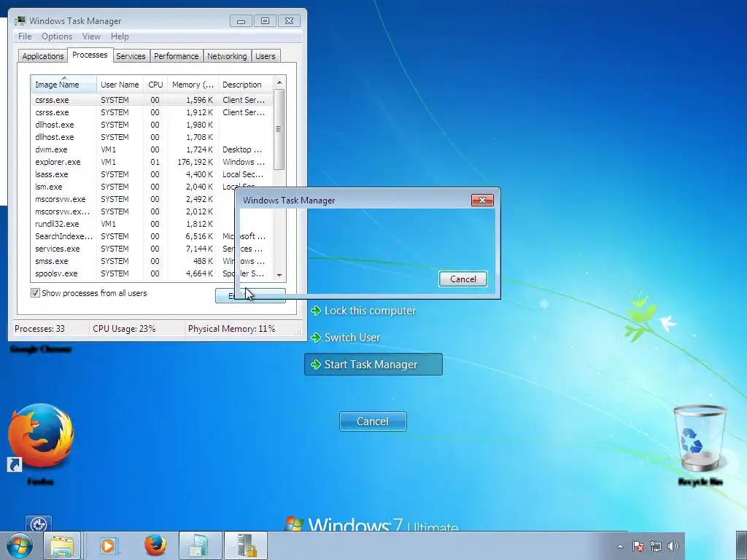Sort by Memory column header
Screen dimensions: 747x560
point(193,85)
